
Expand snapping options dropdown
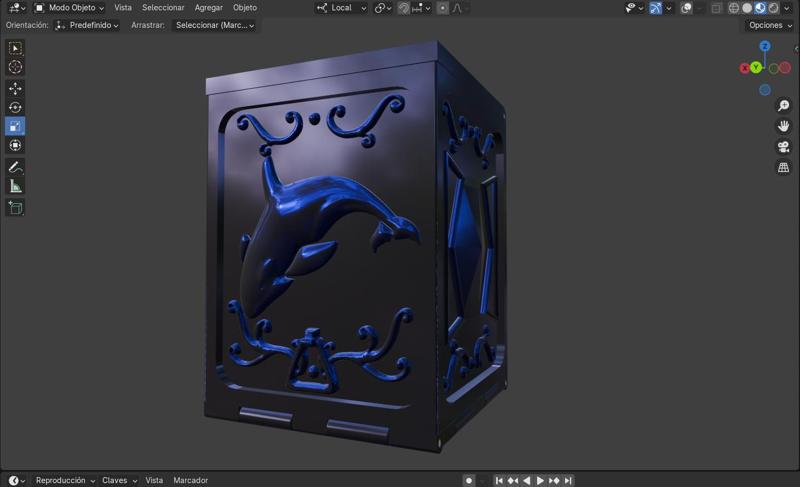pyautogui.click(x=421, y=8)
